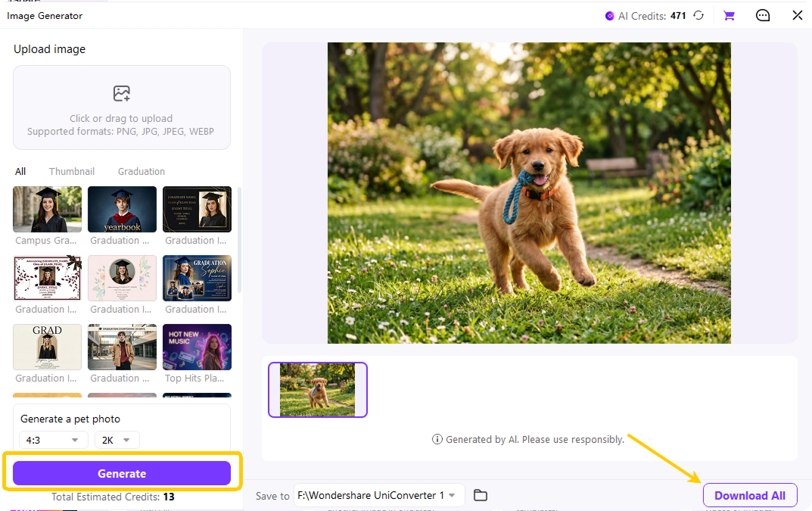The width and height of the screenshot is (812, 511).
Task: Click the 'Image Generator' title text
Action: pyautogui.click(x=45, y=16)
